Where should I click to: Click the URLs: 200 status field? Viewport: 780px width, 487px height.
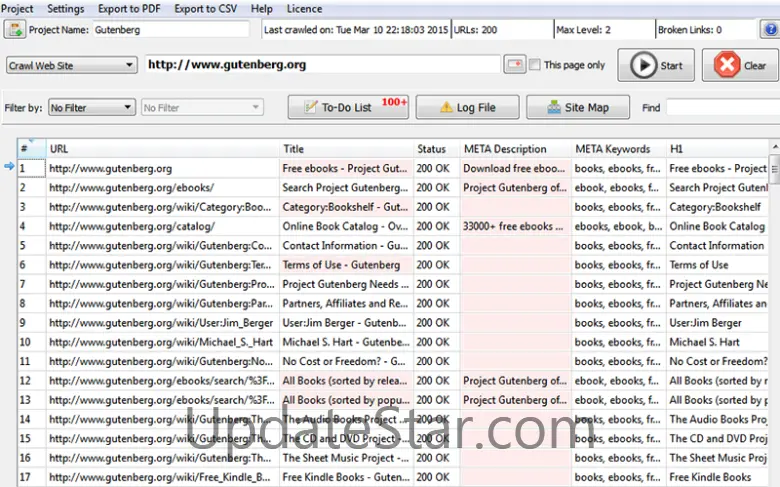pyautogui.click(x=502, y=30)
